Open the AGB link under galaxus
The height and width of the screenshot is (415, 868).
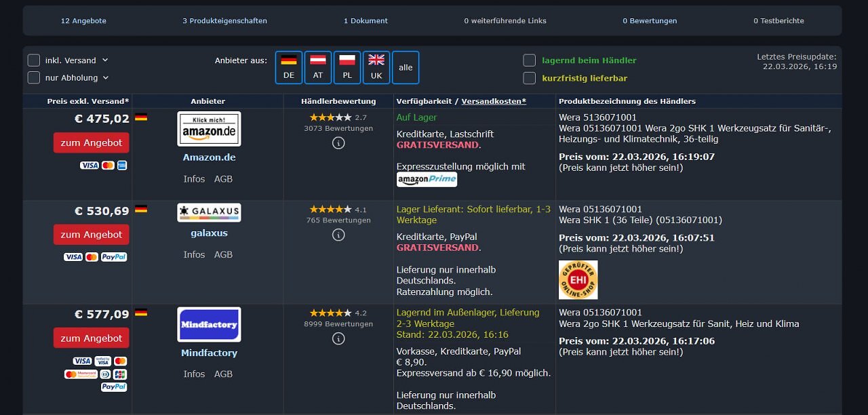coord(223,255)
